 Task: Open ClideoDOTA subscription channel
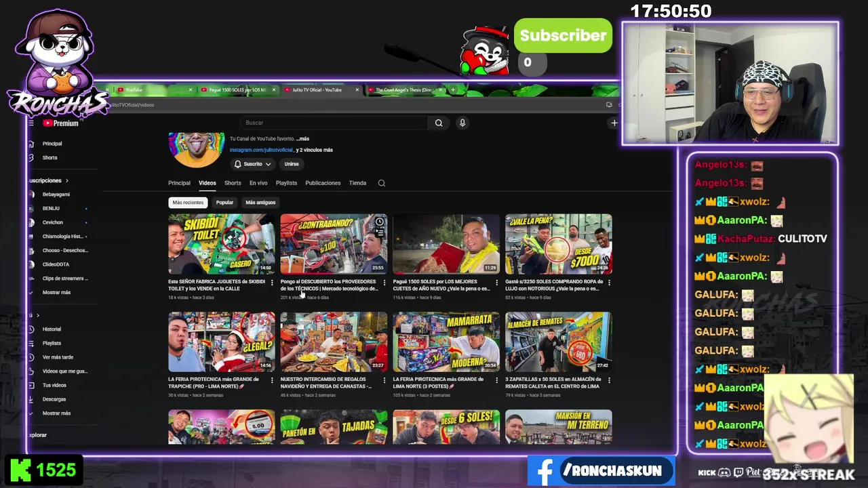click(x=56, y=264)
